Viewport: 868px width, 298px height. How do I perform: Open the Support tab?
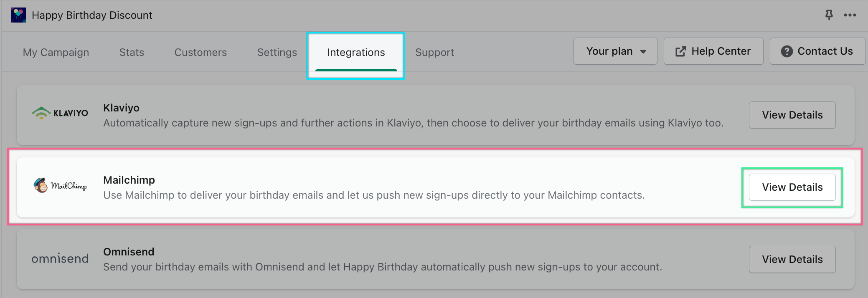pos(434,53)
